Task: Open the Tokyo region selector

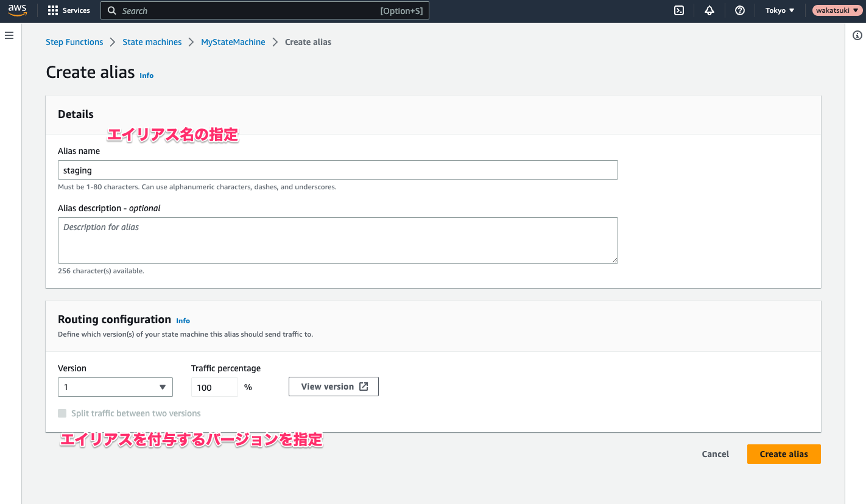Action: (780, 10)
